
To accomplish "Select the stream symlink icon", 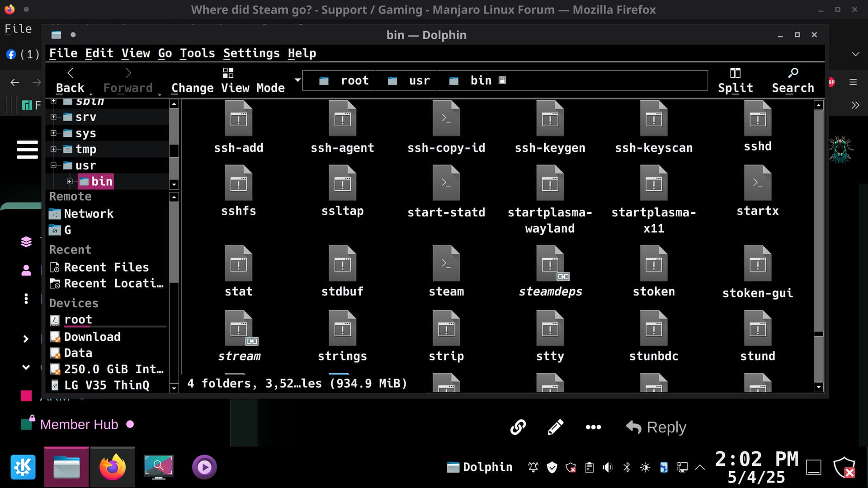I will [x=238, y=328].
